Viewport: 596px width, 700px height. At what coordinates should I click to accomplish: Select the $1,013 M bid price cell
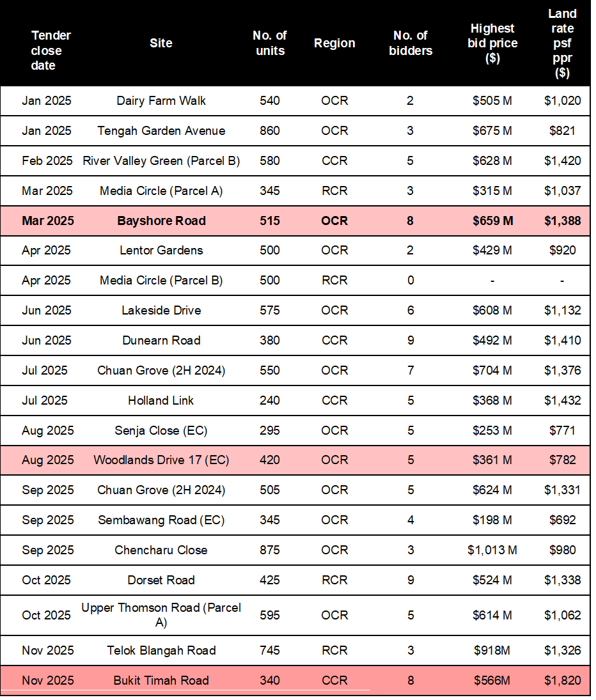click(x=492, y=550)
